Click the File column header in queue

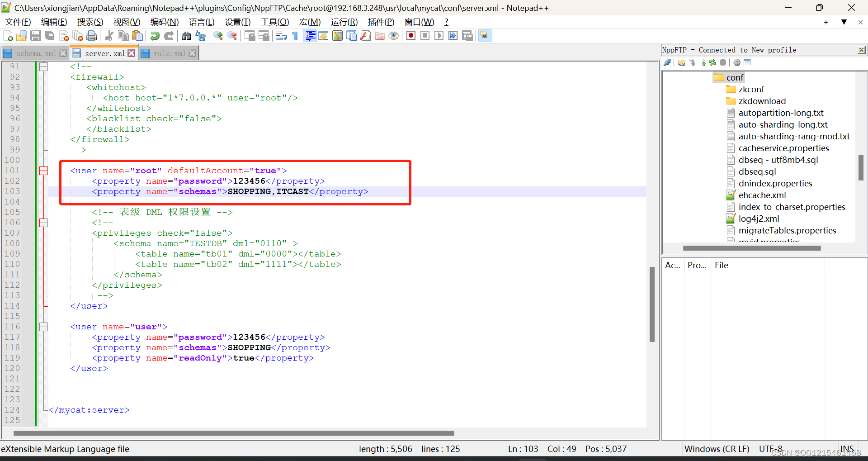tap(768, 265)
